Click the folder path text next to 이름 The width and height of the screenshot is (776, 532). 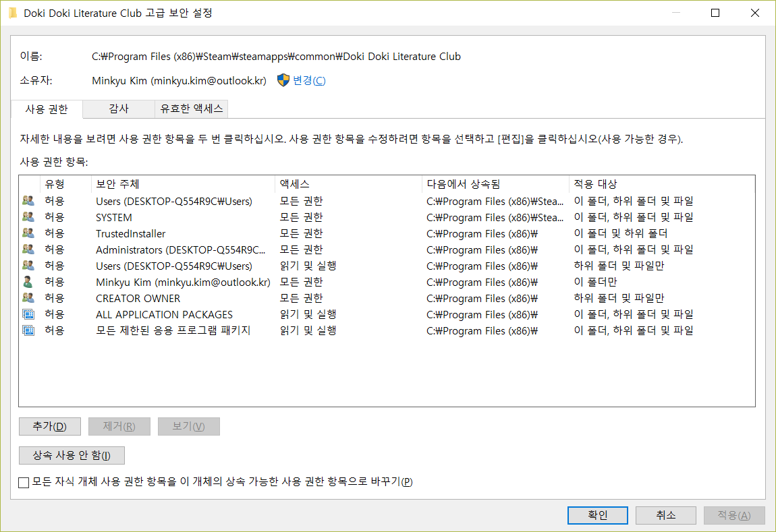coord(276,57)
